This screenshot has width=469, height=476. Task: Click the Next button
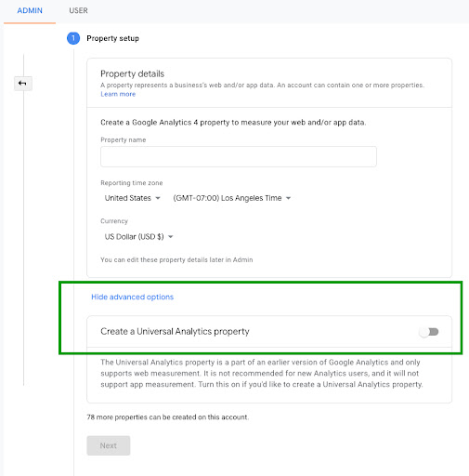pyautogui.click(x=109, y=445)
